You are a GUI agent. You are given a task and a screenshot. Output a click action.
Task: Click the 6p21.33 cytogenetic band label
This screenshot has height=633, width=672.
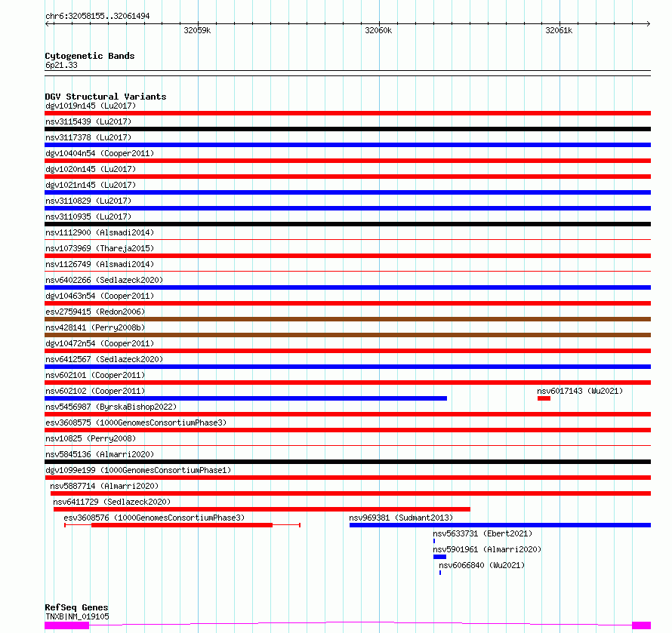coord(61,66)
